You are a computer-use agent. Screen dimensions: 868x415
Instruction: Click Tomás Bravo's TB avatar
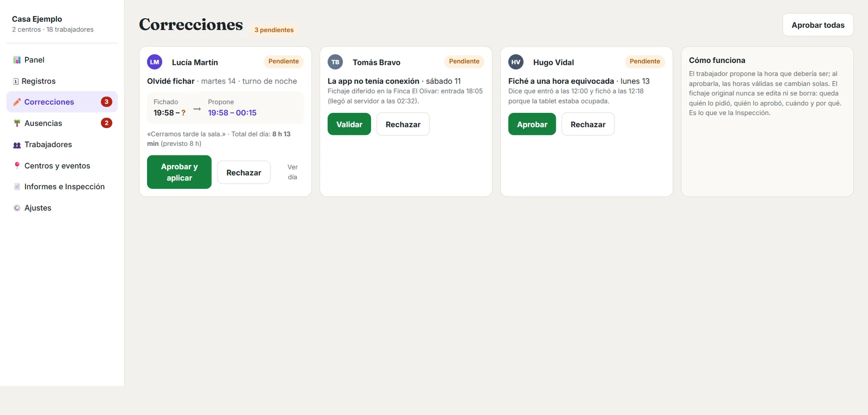335,62
